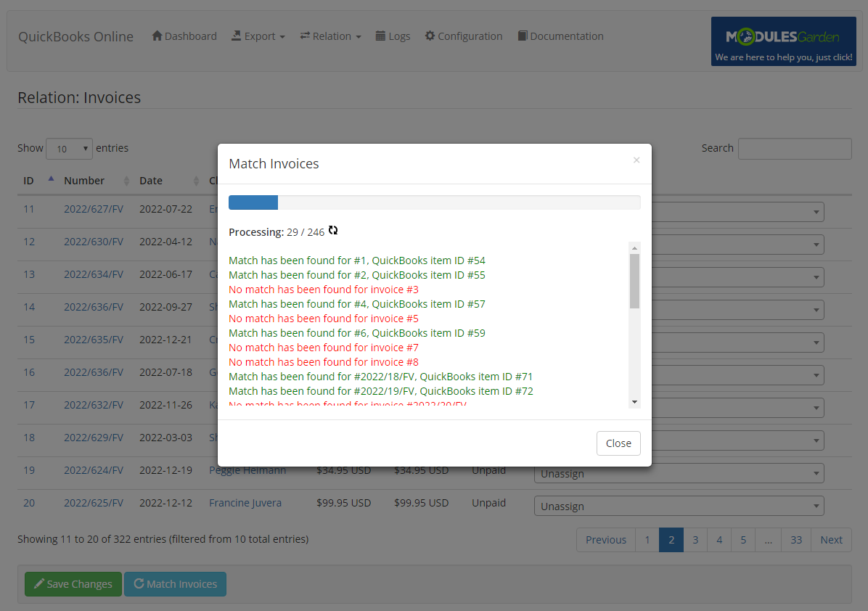Go to pagination page 3

pos(695,540)
